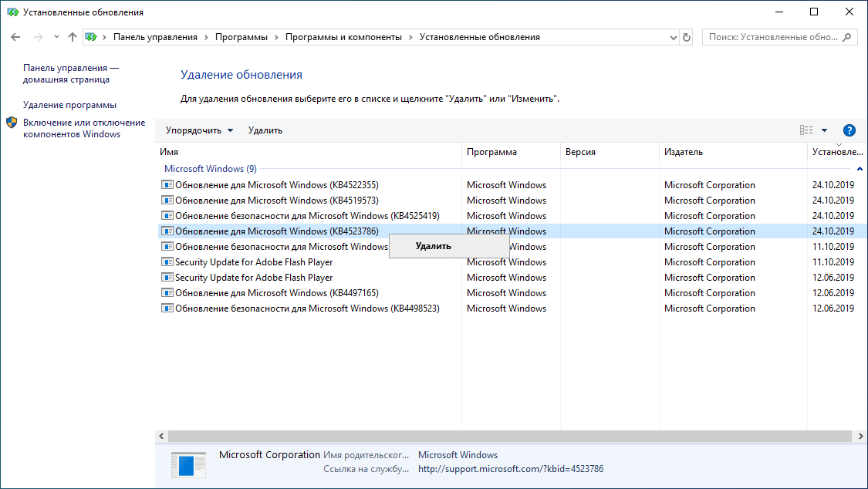Open the recent locations dropdown arrow
Screen dimensions: 868x489
tap(56, 37)
